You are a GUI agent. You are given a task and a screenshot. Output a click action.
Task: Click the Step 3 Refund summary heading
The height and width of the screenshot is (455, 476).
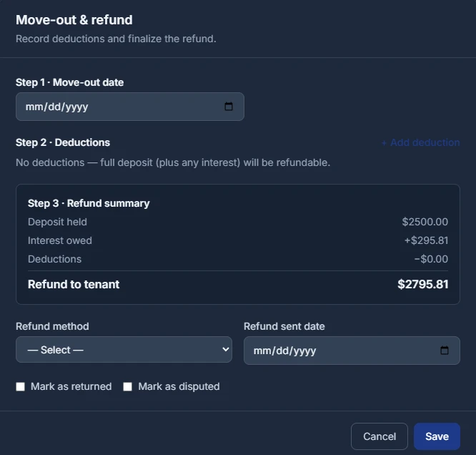coord(89,203)
